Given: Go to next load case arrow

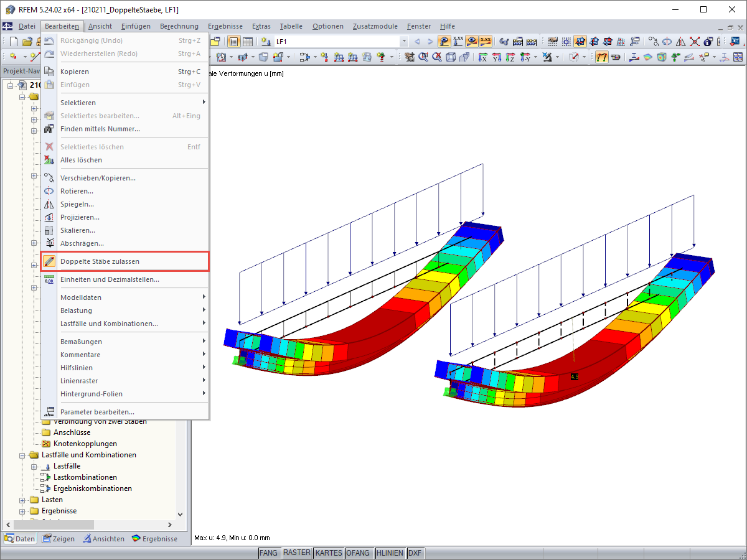Looking at the screenshot, I should click(430, 42).
